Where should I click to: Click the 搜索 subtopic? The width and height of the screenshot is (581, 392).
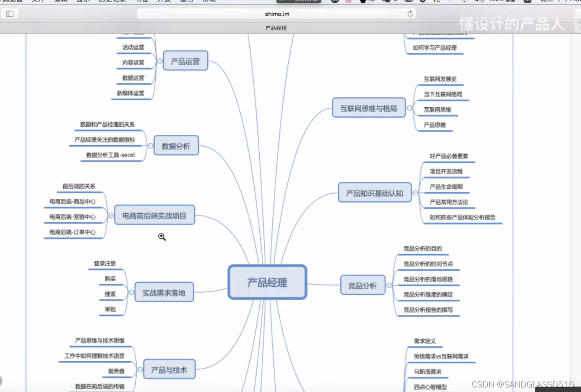(x=110, y=294)
